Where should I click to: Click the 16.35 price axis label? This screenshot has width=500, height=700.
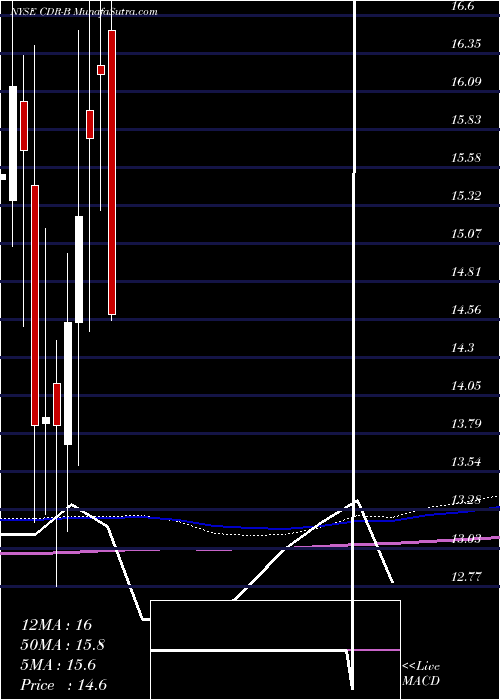click(466, 44)
